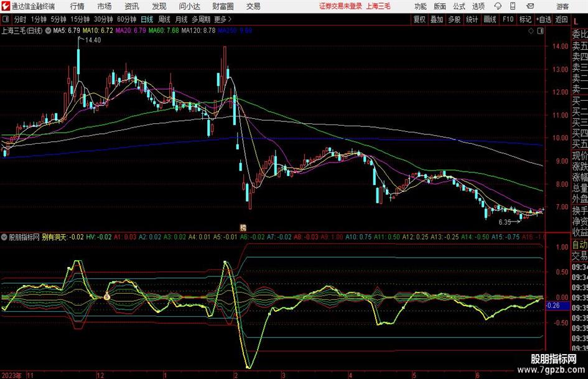
Task: Click the 自动 label in right panel
Action: click(x=580, y=245)
